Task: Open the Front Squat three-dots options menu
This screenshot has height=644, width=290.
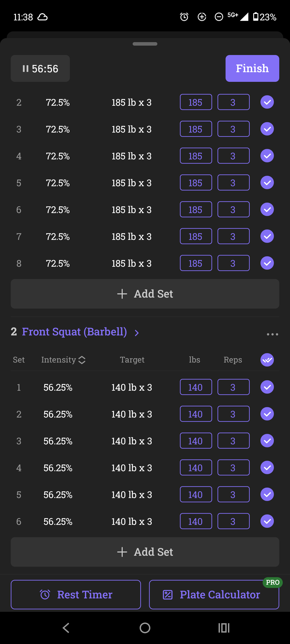Action: click(x=272, y=334)
